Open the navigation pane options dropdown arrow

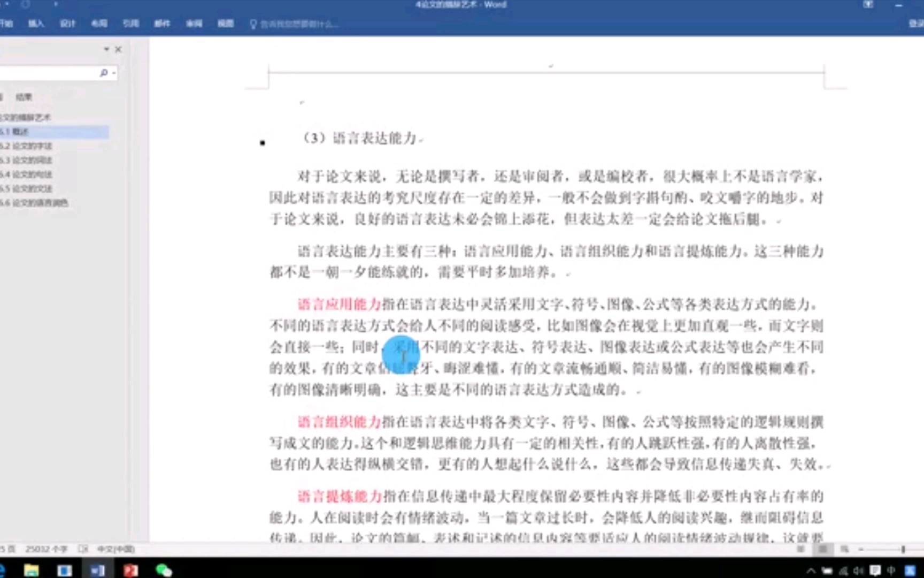pyautogui.click(x=106, y=49)
